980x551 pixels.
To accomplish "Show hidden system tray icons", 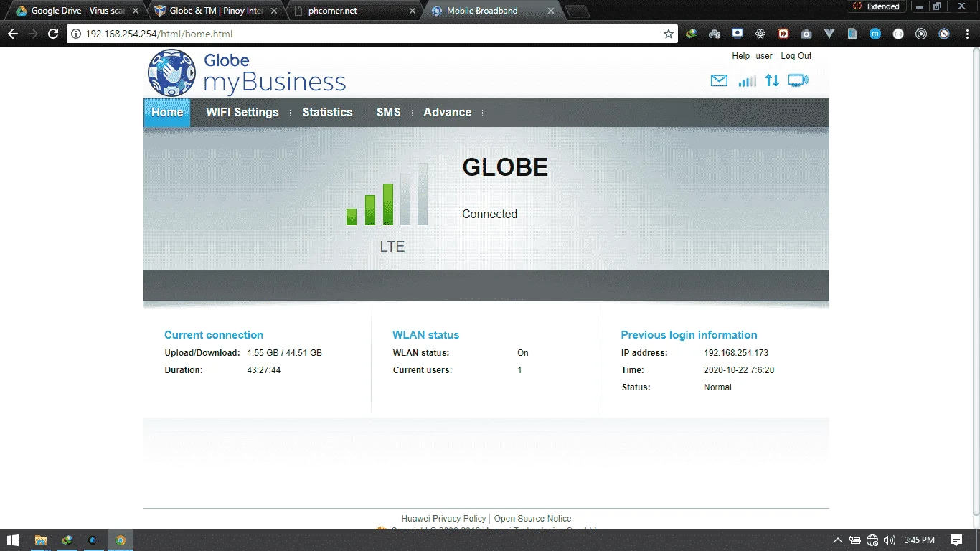I will (837, 540).
